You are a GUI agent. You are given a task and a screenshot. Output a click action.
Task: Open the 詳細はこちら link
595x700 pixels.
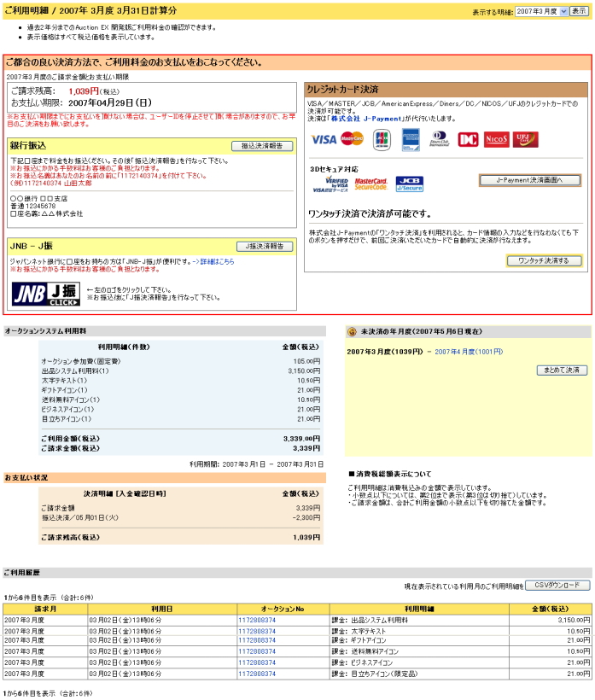coord(217,261)
